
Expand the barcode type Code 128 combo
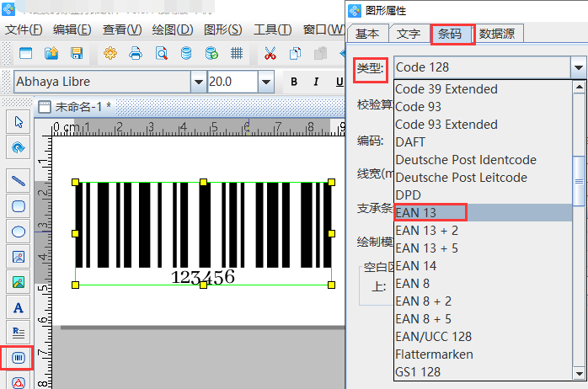(578, 67)
